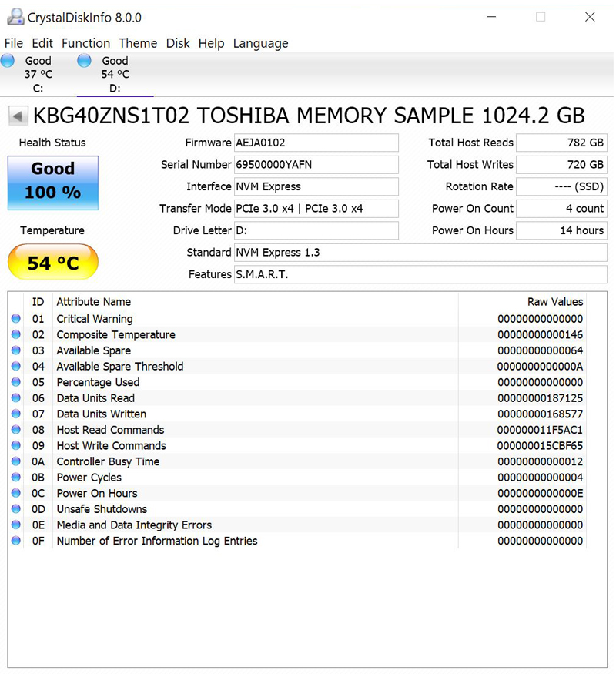
Task: Open the Edit menu
Action: pos(42,43)
